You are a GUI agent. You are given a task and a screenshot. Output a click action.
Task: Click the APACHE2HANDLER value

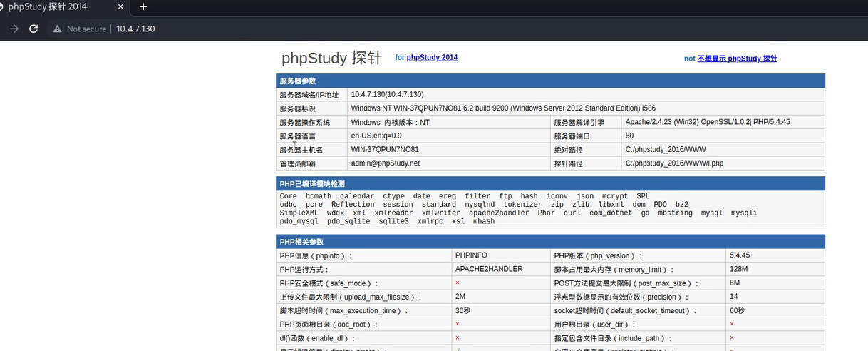(489, 269)
